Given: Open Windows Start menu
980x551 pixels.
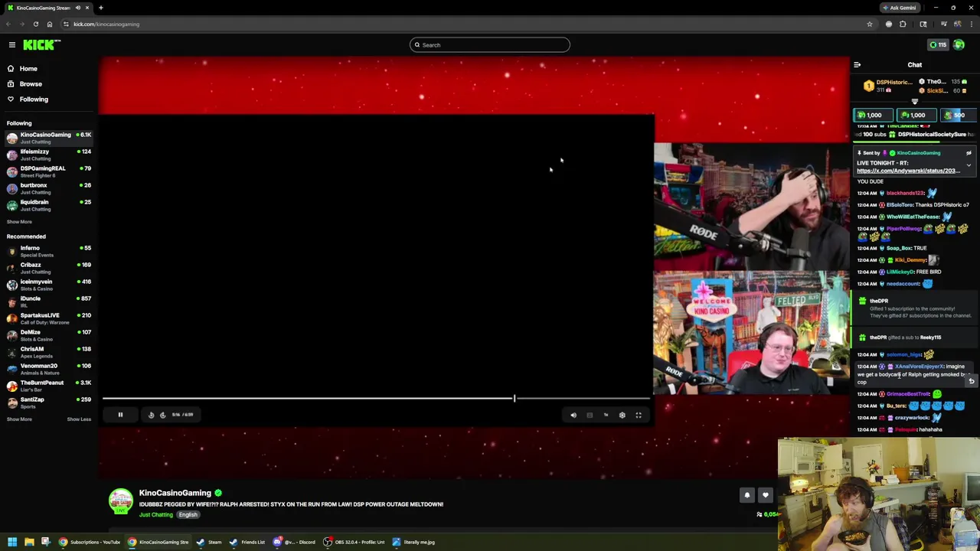Looking at the screenshot, I should tap(12, 543).
